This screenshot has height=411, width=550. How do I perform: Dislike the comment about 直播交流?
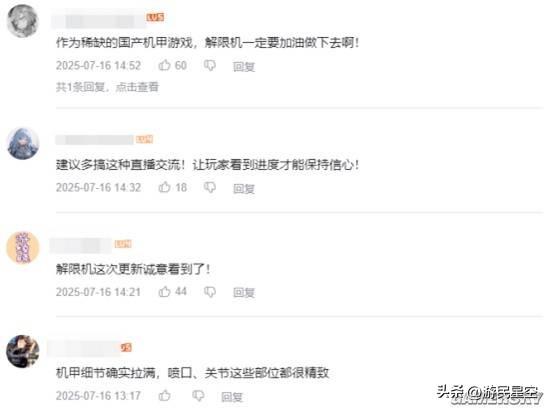[x=210, y=188]
